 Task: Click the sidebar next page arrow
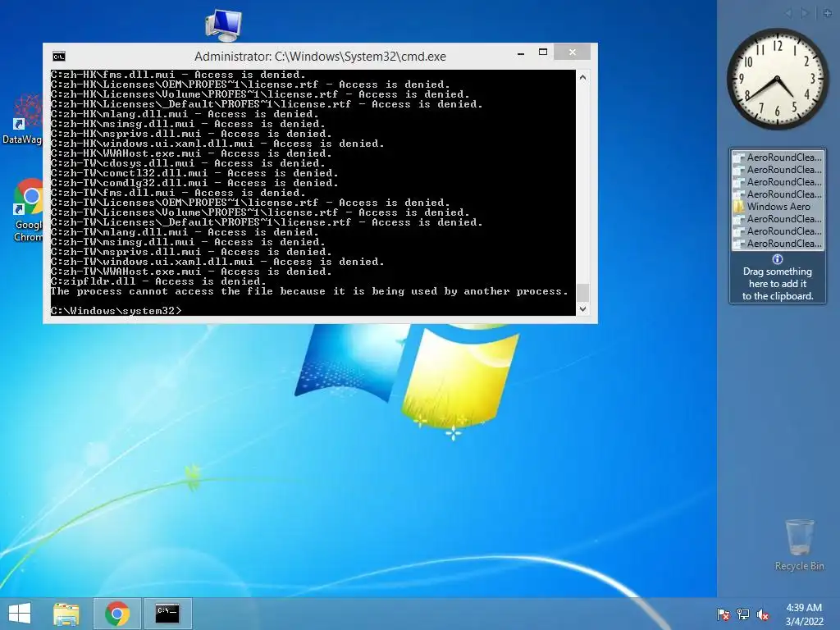[804, 13]
